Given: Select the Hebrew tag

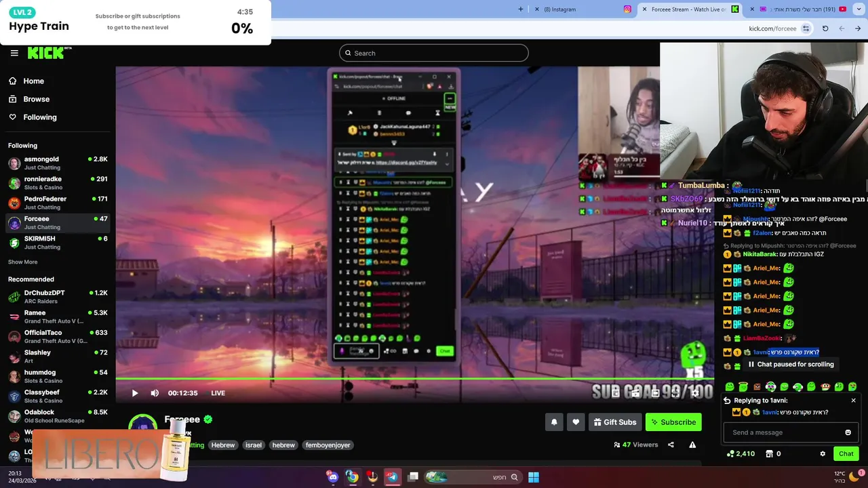Looking at the screenshot, I should (x=222, y=445).
